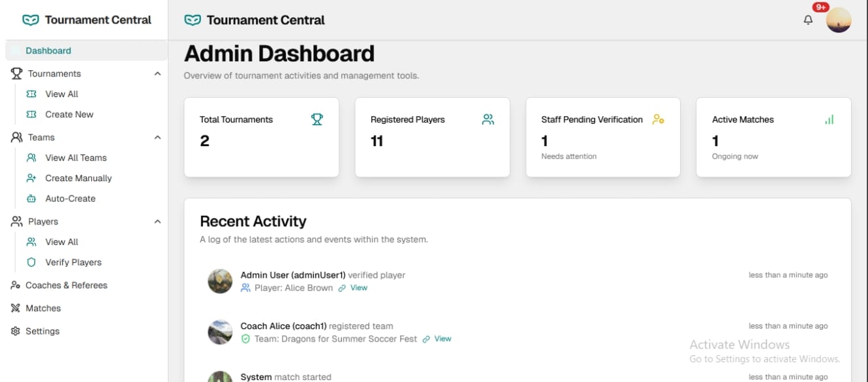Click the shield icon for Verify Players
This screenshot has height=382, width=868.
click(x=31, y=262)
